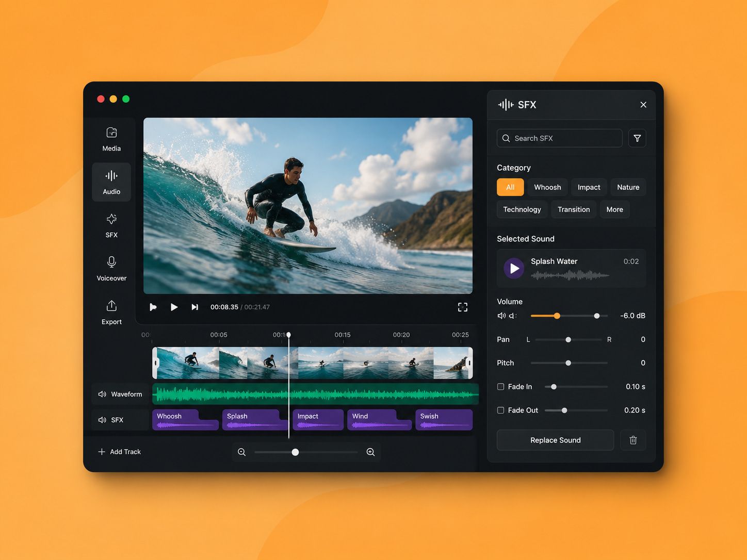Play the Splash Water sound preview
This screenshot has width=747, height=560.
pos(514,268)
